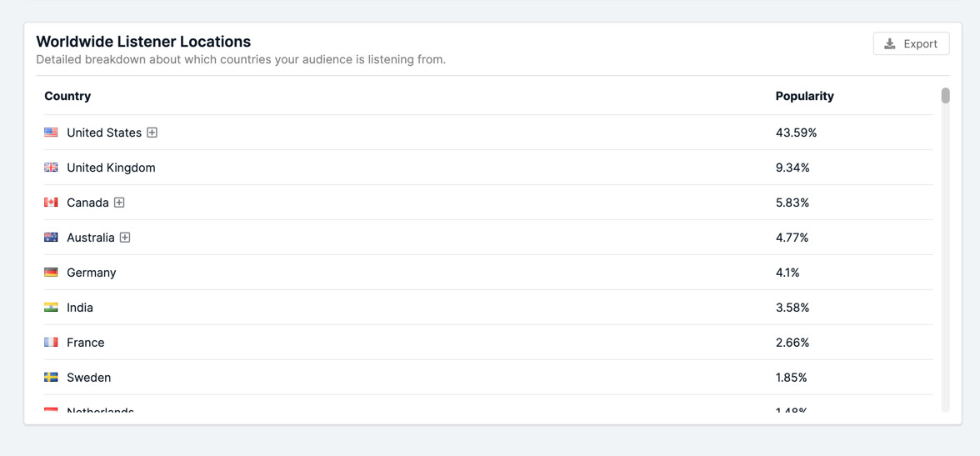This screenshot has width=980, height=456.
Task: Expand United States regional breakdown
Action: (x=152, y=133)
